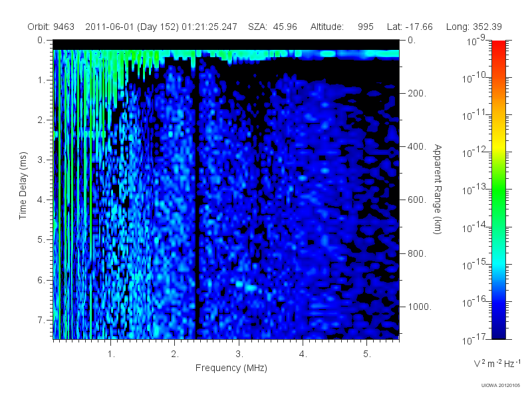The height and width of the screenshot is (399, 532).
Task: Click the '2.' frequency axis tick label
Action: pos(175,354)
